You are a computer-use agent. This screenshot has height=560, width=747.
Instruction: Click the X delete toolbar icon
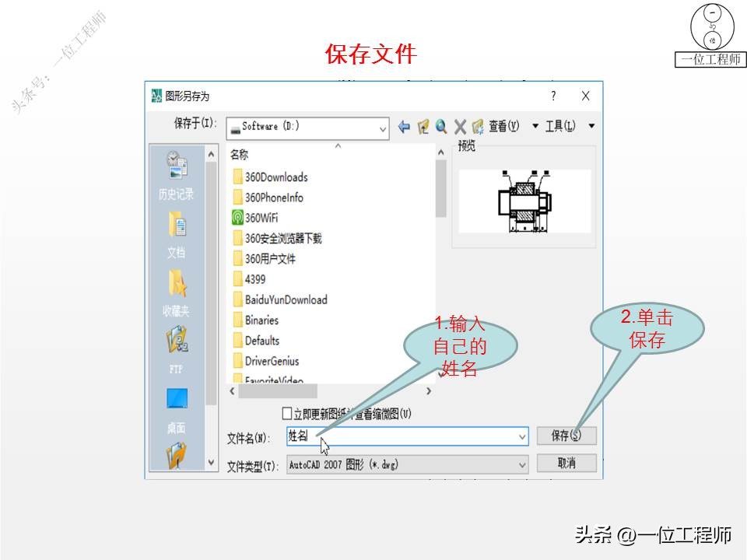(x=461, y=127)
